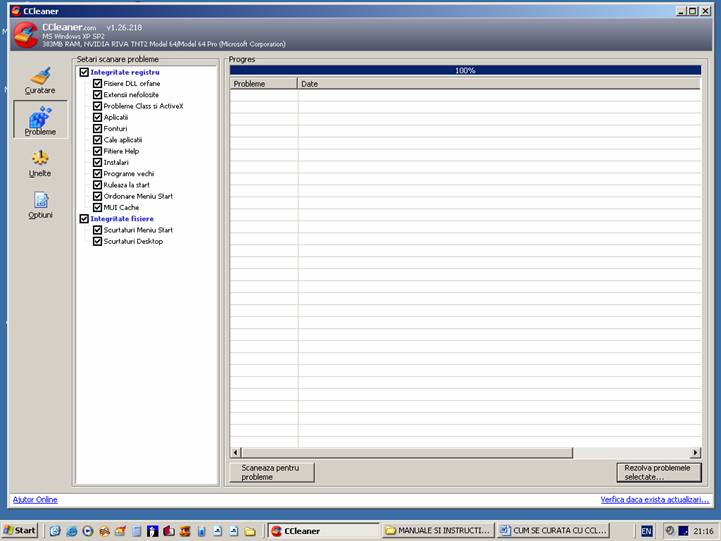Viewport: 721px width, 541px height.
Task: Open the Optiuni settings section
Action: (40, 205)
